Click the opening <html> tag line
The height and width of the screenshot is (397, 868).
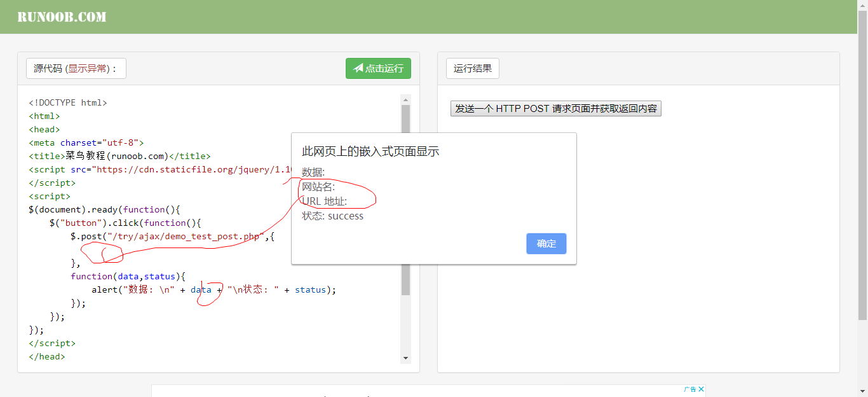point(44,116)
